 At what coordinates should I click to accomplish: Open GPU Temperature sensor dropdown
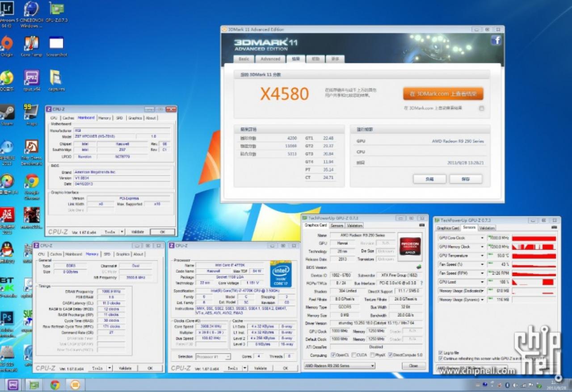[x=482, y=256]
